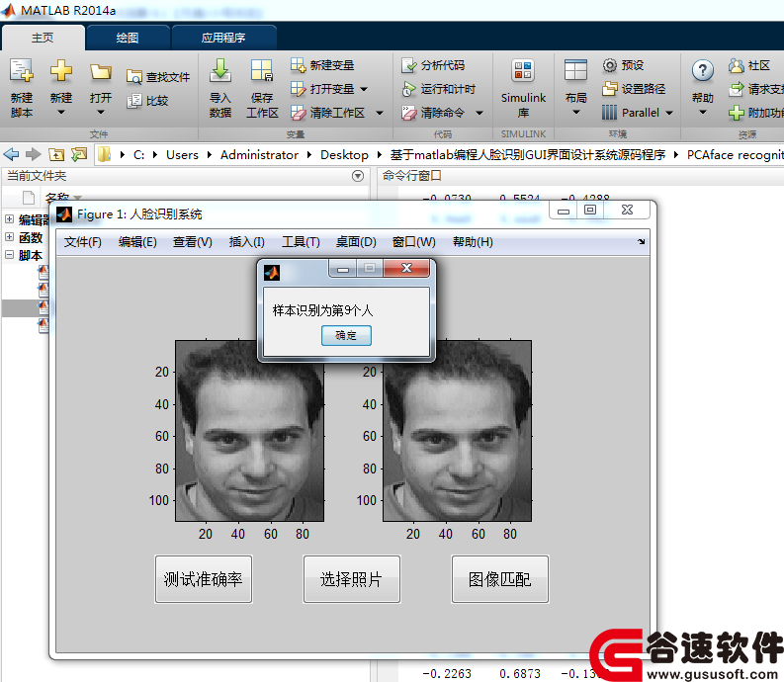784x682 pixels.
Task: Open the dropdown arrow under 布局
Action: (576, 113)
